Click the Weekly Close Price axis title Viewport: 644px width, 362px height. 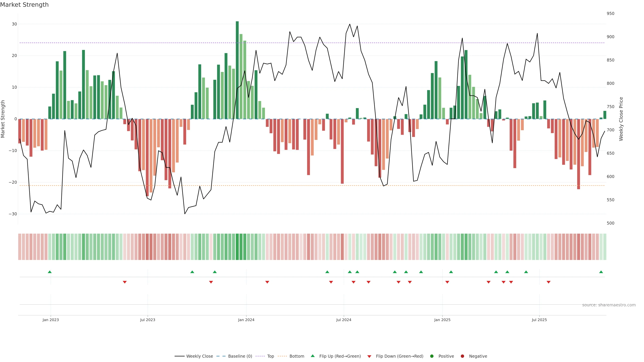[621, 119]
